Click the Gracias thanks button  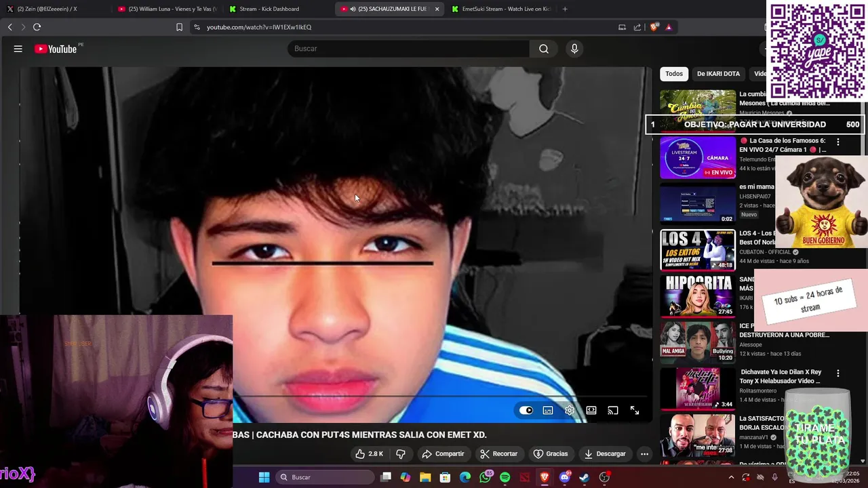pos(551,453)
